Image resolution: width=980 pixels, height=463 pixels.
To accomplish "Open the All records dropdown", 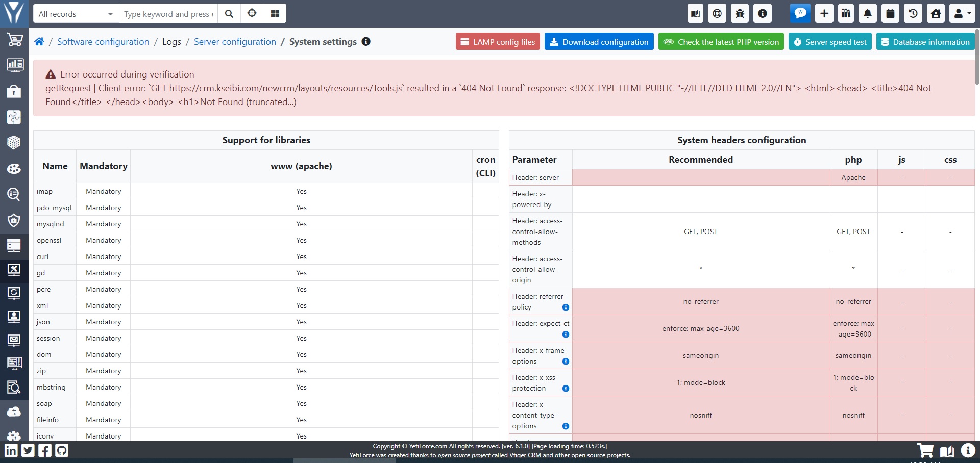I will coord(75,14).
